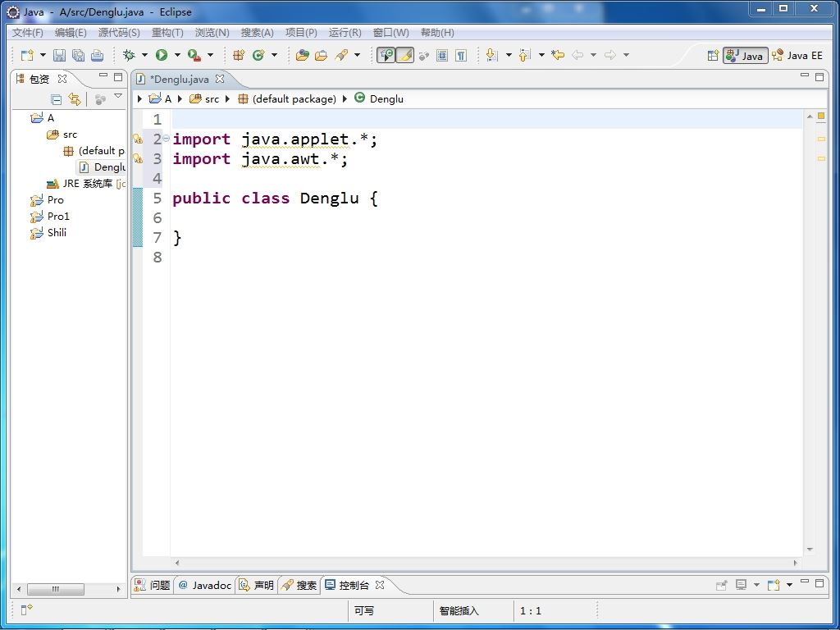Click the New wizard toolbar icon

27,55
